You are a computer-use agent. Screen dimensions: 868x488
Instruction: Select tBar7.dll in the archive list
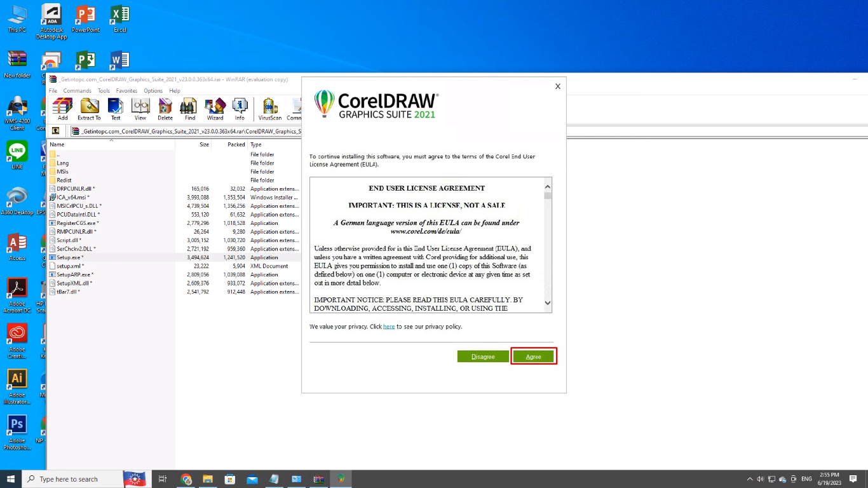pos(67,292)
